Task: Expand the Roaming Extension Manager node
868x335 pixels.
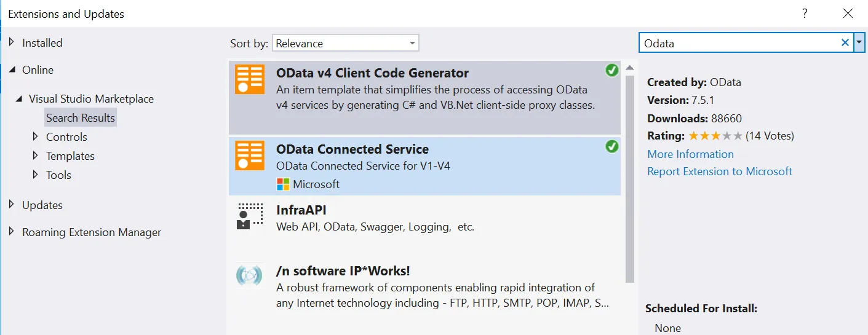Action: click(x=12, y=232)
